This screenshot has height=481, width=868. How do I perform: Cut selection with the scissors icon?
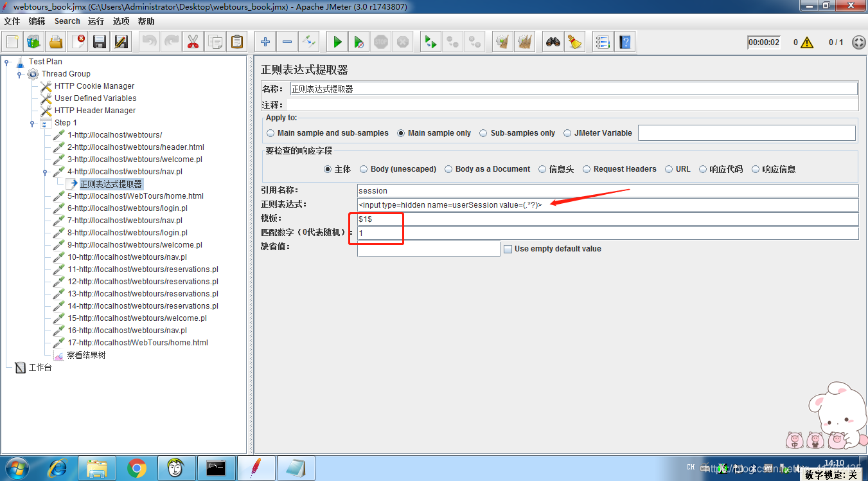(193, 42)
